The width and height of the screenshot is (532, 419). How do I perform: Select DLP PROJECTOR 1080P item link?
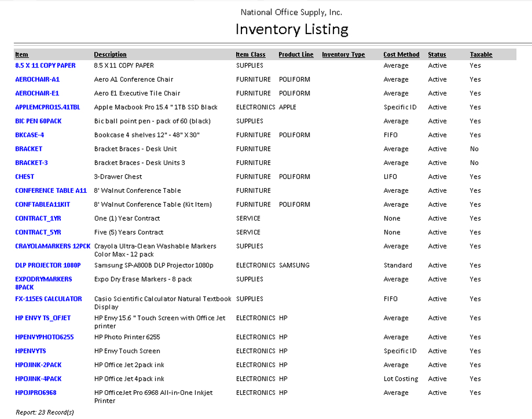point(48,266)
